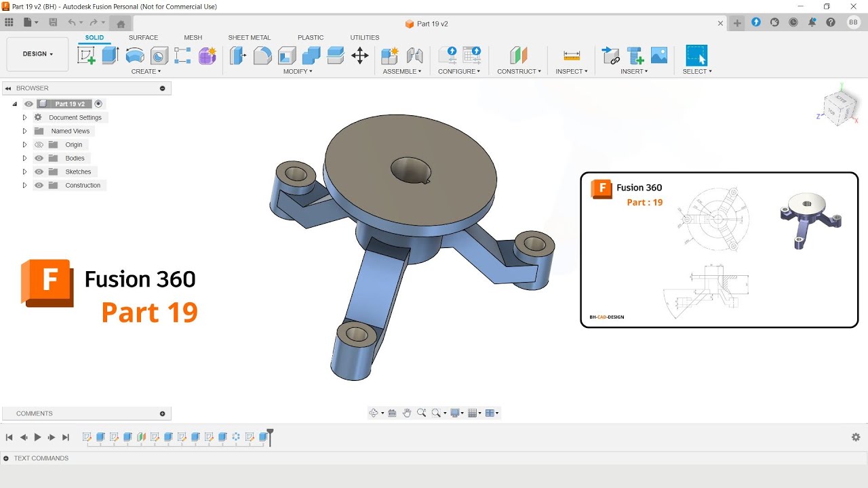Image resolution: width=868 pixels, height=488 pixels.
Task: Select the Combine tool
Action: pos(311,56)
